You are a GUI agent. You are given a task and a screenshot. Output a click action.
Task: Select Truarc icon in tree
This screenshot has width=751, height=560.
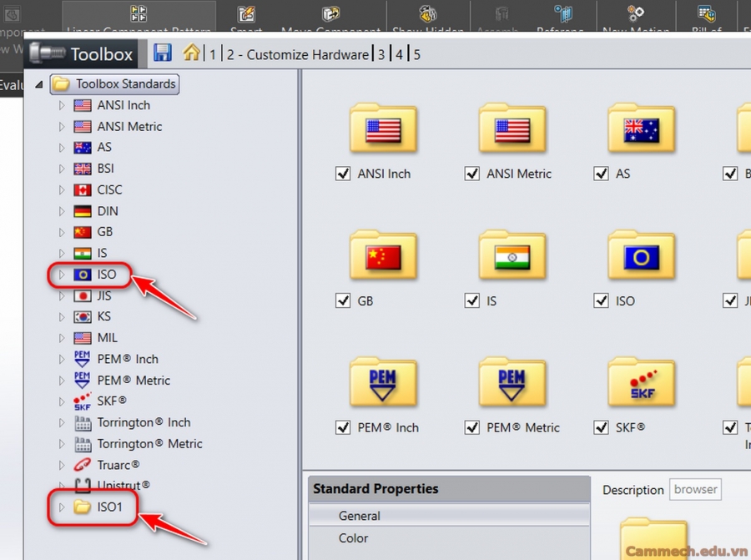pos(83,465)
